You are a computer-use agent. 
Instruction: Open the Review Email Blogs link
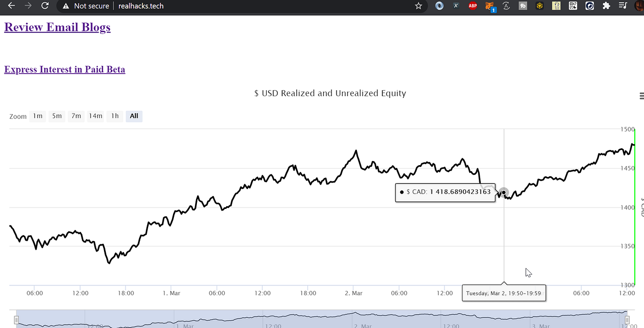tap(57, 27)
